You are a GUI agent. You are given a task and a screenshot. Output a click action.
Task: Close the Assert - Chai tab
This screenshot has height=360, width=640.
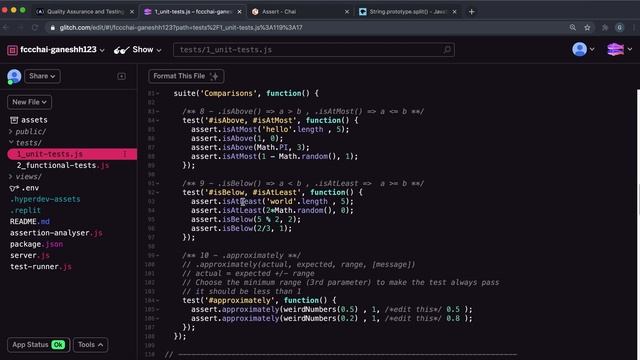(347, 12)
